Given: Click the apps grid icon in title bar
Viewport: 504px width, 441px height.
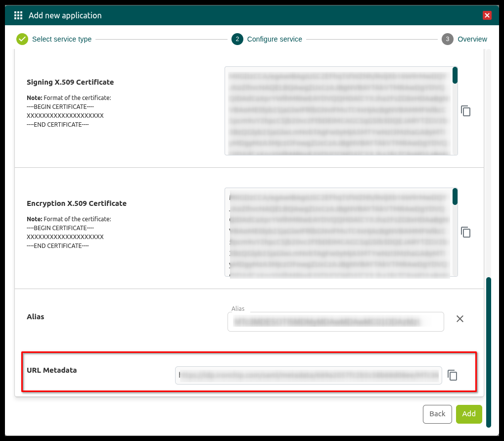Looking at the screenshot, I should pyautogui.click(x=18, y=15).
